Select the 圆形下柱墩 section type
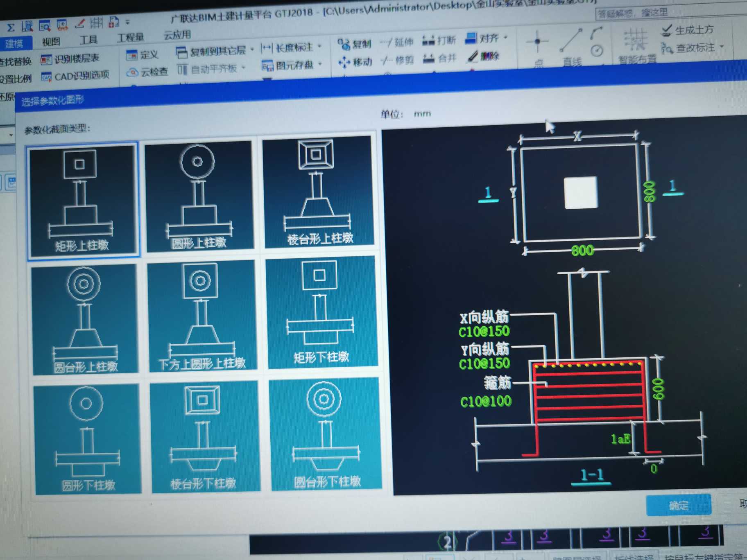 coord(87,439)
